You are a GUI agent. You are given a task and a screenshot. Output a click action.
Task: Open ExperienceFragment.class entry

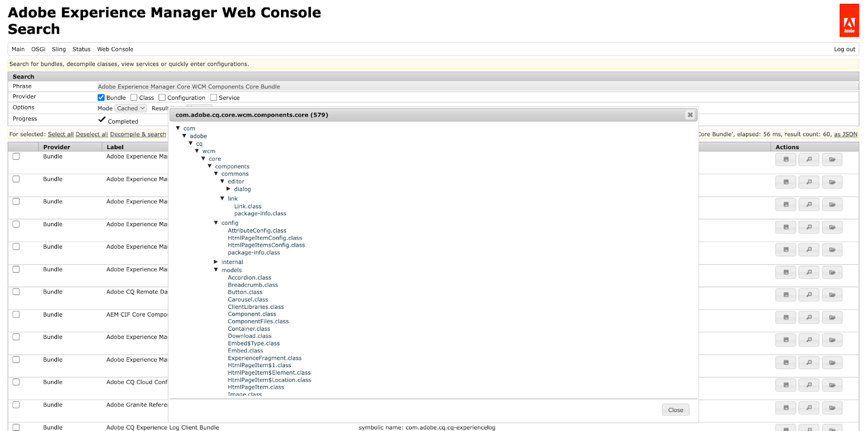click(265, 358)
